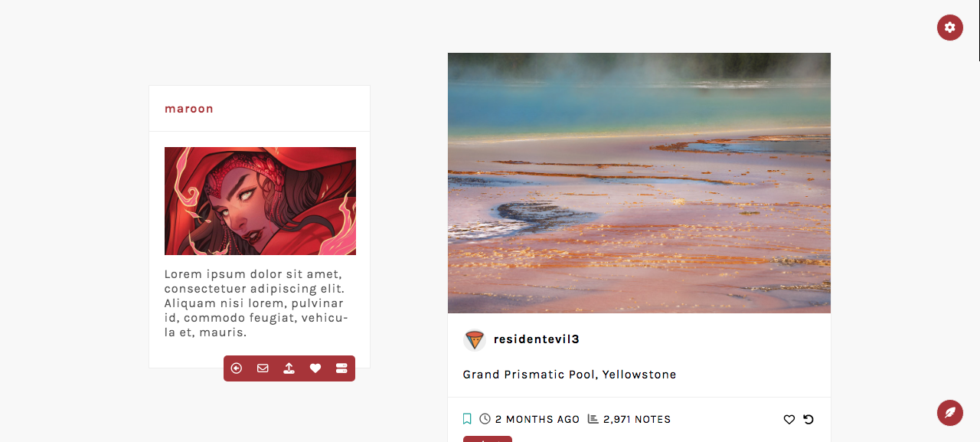Open the Grand Prismatic Pool photo

point(639,183)
